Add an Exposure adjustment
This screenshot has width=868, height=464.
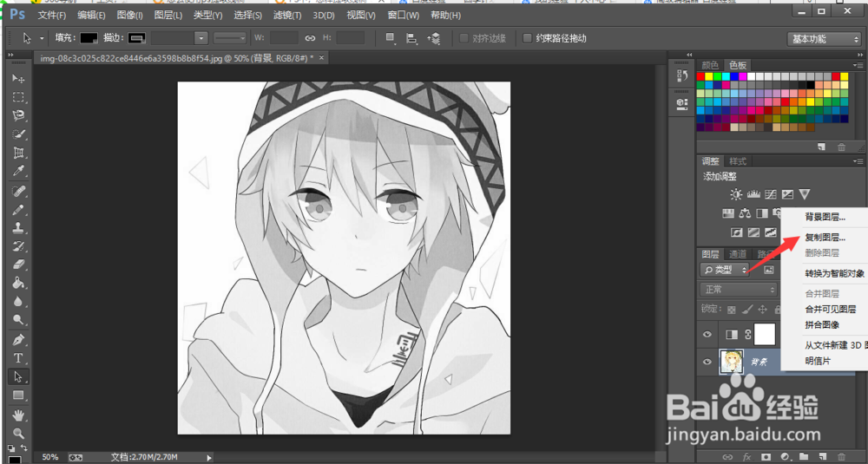coord(788,194)
